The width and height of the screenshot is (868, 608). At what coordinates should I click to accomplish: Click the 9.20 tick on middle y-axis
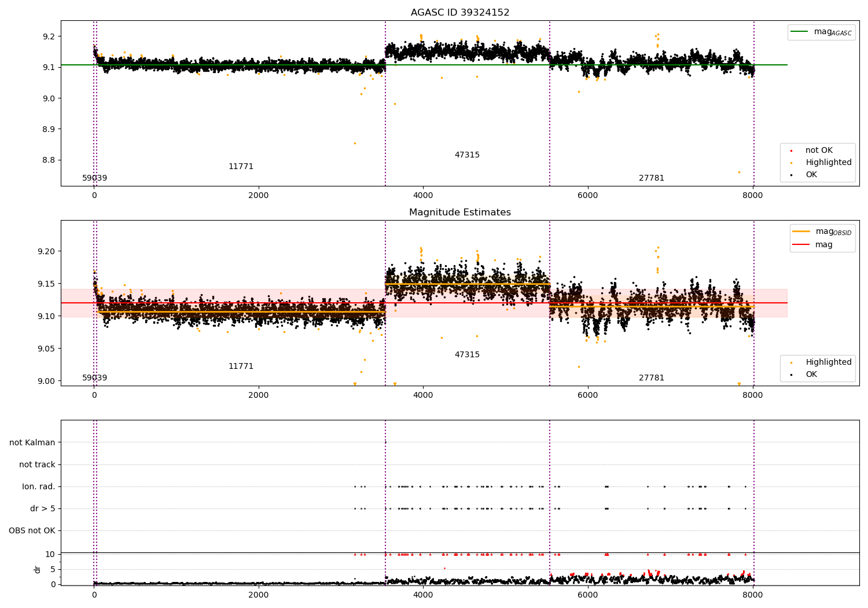point(47,251)
